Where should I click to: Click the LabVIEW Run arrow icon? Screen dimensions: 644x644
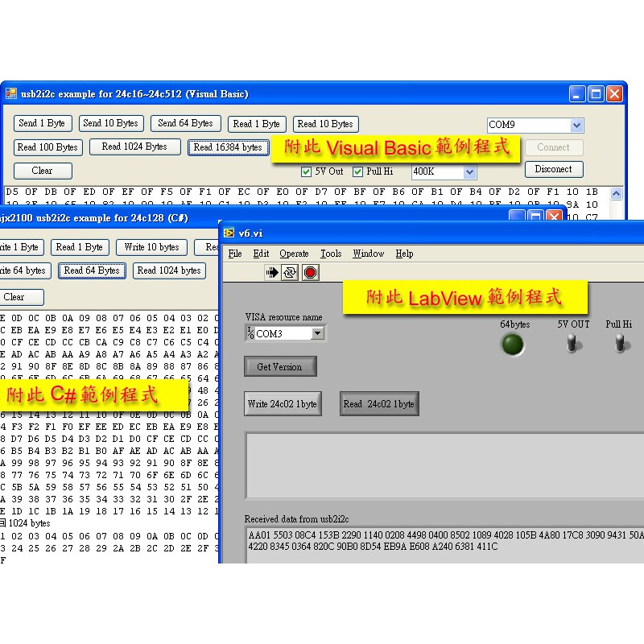click(x=272, y=273)
